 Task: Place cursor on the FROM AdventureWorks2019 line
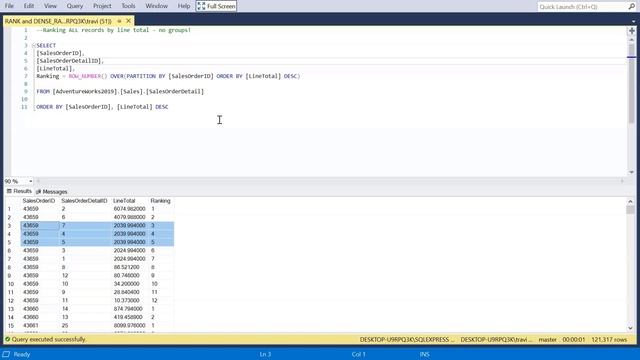coord(120,91)
